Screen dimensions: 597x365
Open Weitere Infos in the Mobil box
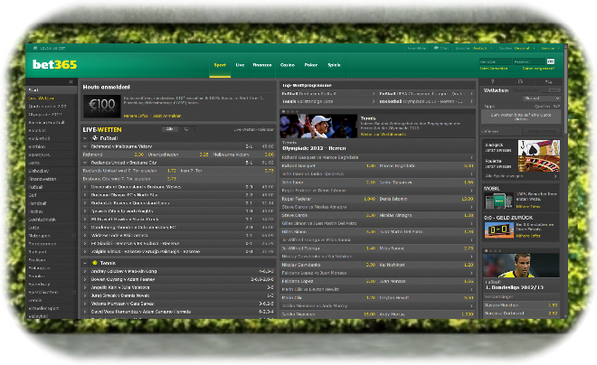pos(528,206)
